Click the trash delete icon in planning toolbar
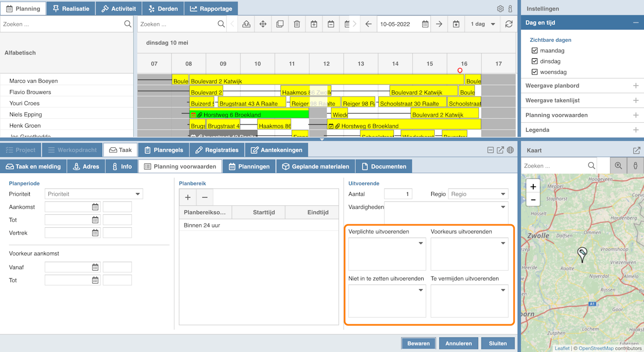The width and height of the screenshot is (644, 352). pos(297,24)
